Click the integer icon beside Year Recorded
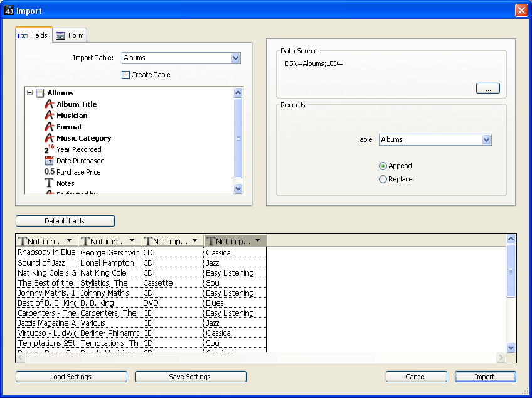 pos(50,149)
